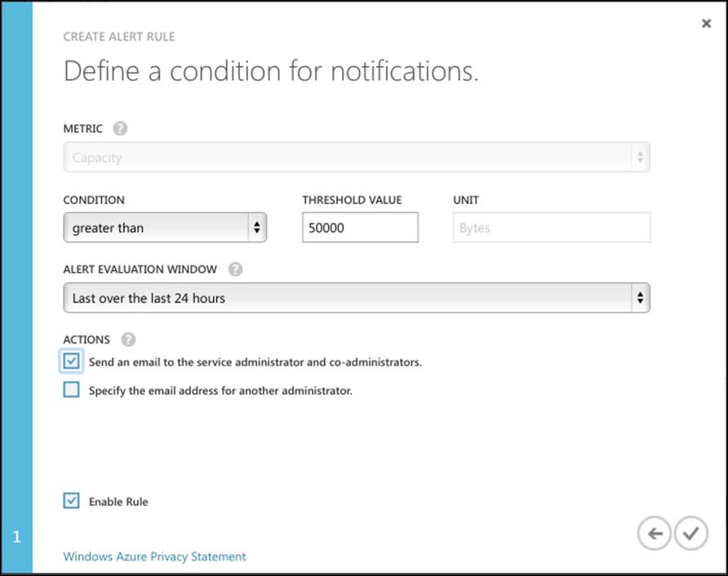
Task: Click the CREATE ALERT RULE title text
Action: [x=119, y=37]
